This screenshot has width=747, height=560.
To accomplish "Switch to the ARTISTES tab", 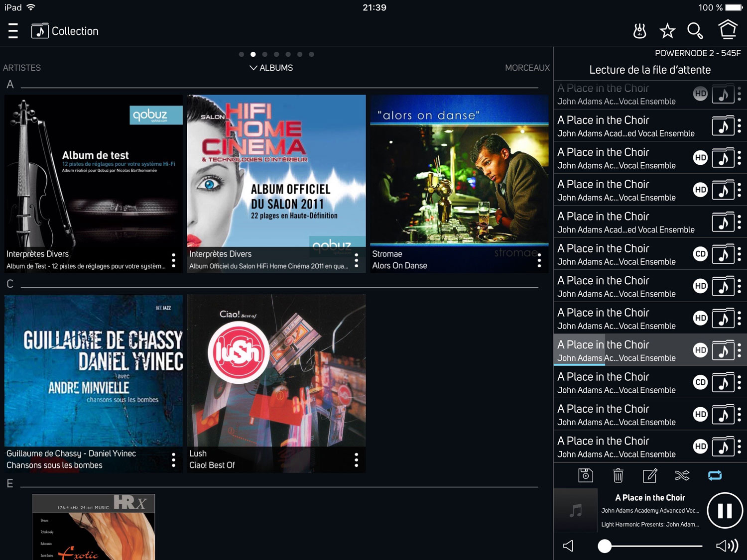I will coord(22,68).
